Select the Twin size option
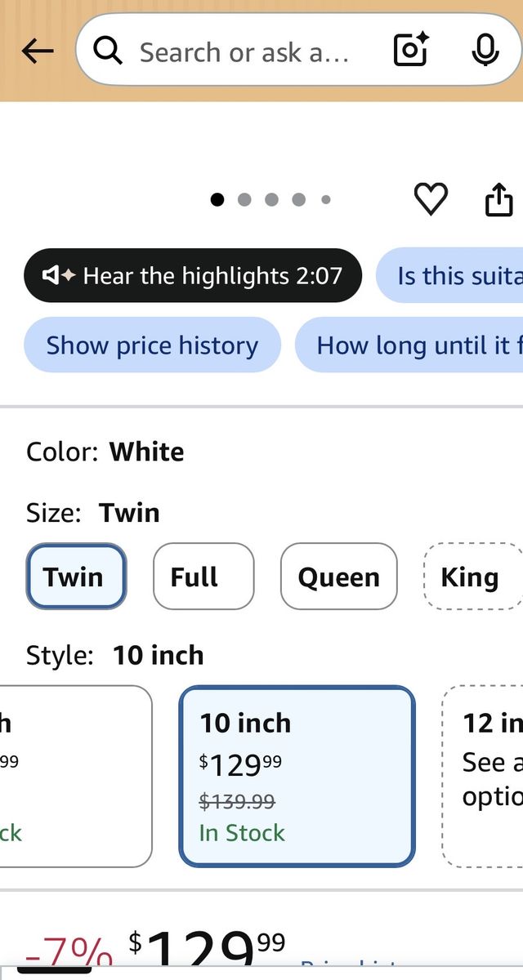This screenshot has width=523, height=980. tap(76, 577)
